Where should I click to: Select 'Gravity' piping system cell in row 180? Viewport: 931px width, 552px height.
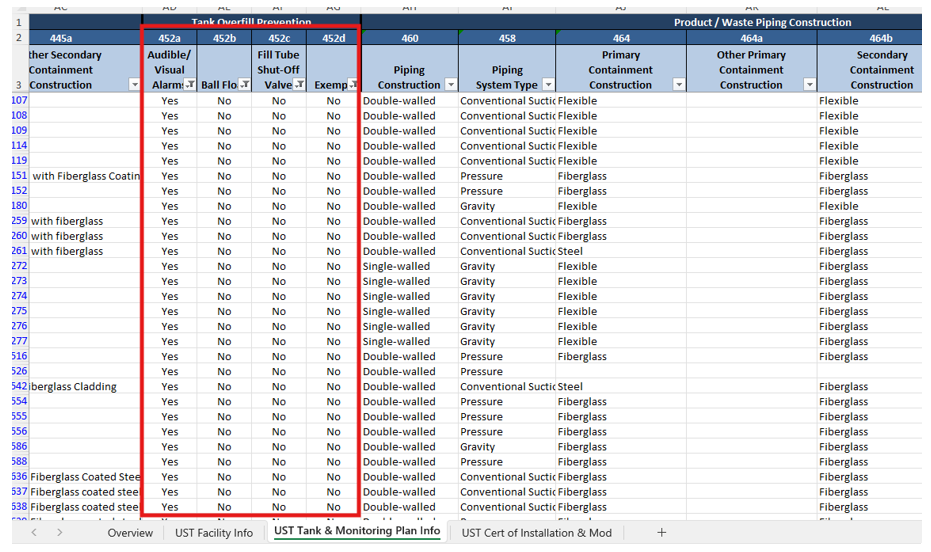click(507, 206)
